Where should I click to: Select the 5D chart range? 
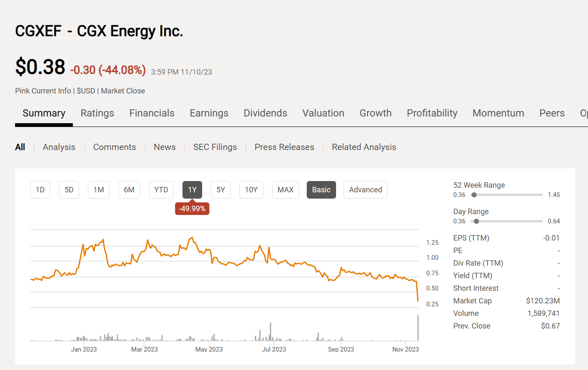click(x=69, y=189)
